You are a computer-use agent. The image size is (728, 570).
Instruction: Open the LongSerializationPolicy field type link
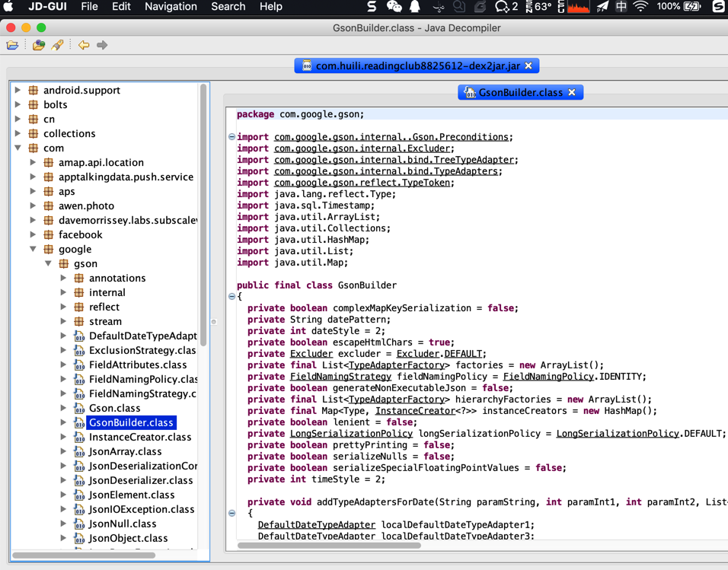(352, 434)
